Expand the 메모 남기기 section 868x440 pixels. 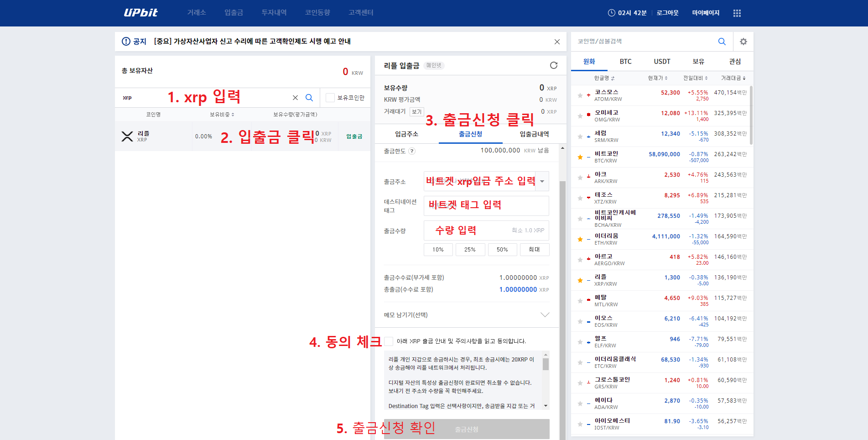tap(545, 315)
